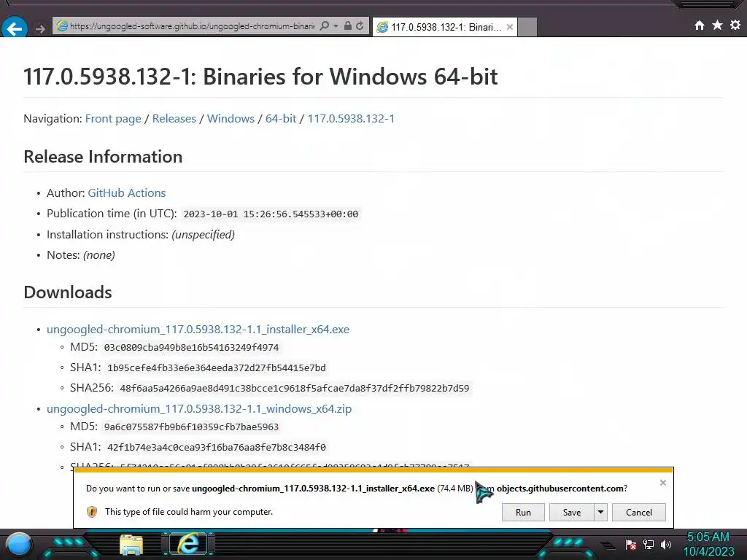Open Favorites star icon
This screenshot has width=747, height=560.
tap(718, 25)
